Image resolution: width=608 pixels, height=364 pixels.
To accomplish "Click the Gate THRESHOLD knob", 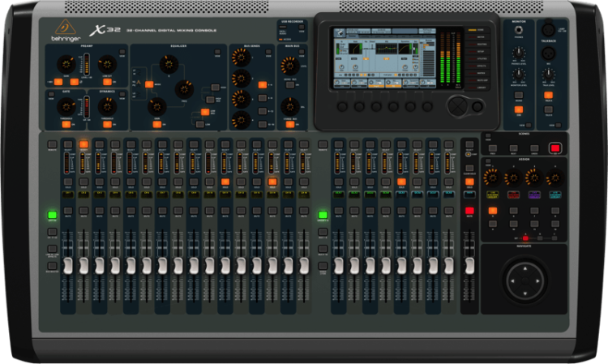I will click(x=66, y=106).
